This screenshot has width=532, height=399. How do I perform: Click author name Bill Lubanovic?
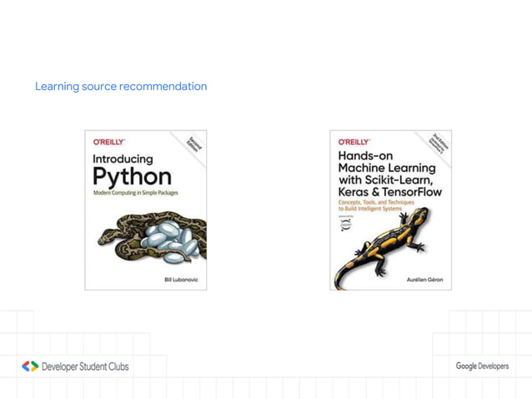point(181,280)
